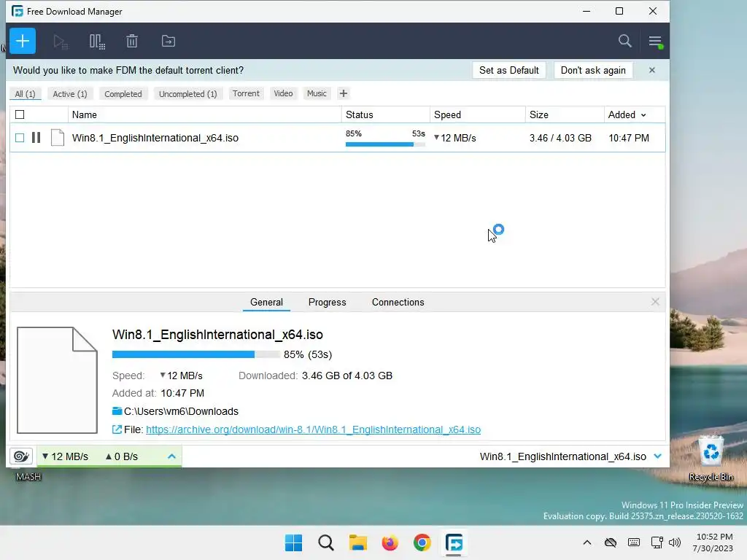Click the cloud sync tray icon

pos(611,542)
